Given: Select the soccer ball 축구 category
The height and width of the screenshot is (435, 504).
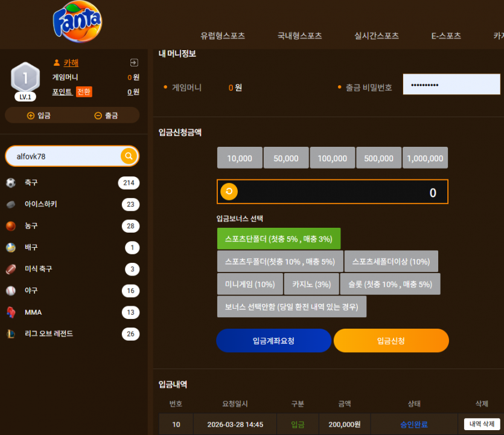Looking at the screenshot, I should tap(72, 182).
